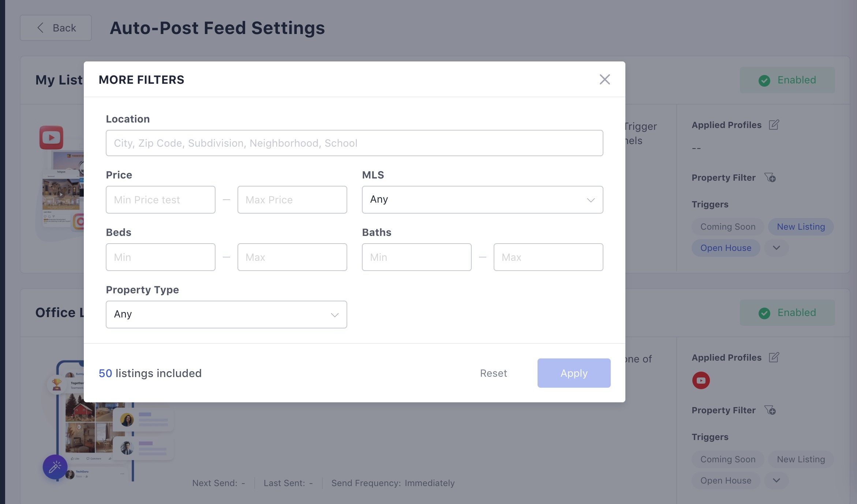This screenshot has height=504, width=857.
Task: Open Property Filter for Office Listings
Action: coord(770,410)
